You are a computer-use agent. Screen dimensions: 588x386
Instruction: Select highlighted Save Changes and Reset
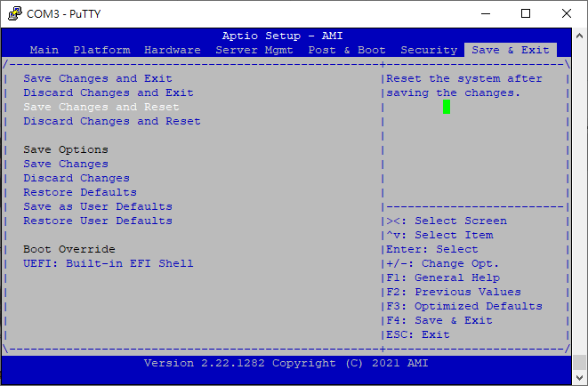[101, 107]
